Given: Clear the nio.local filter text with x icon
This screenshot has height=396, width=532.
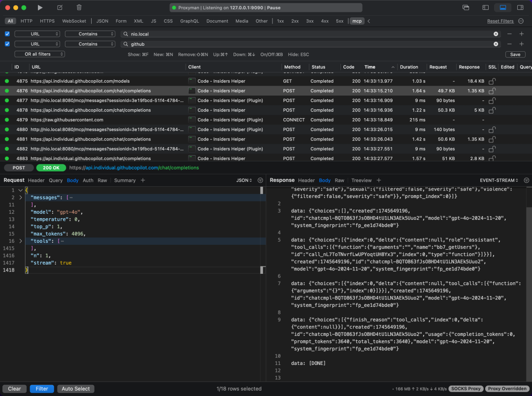Looking at the screenshot, I should click(x=496, y=34).
